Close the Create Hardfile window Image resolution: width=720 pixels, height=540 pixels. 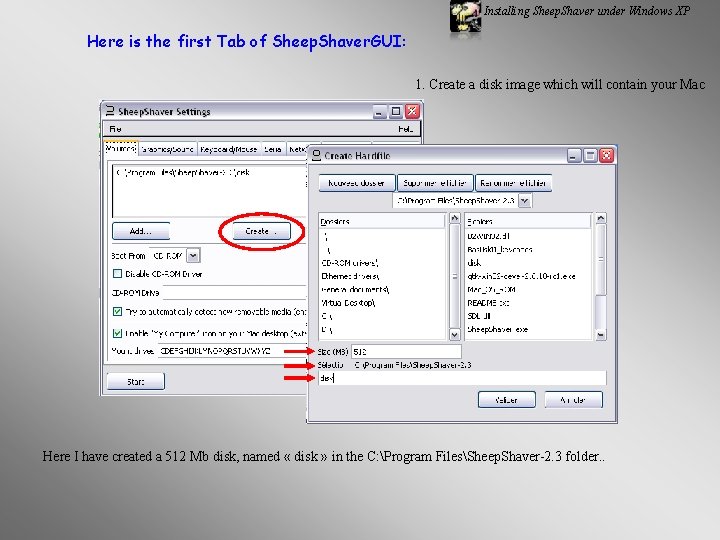coord(607,155)
